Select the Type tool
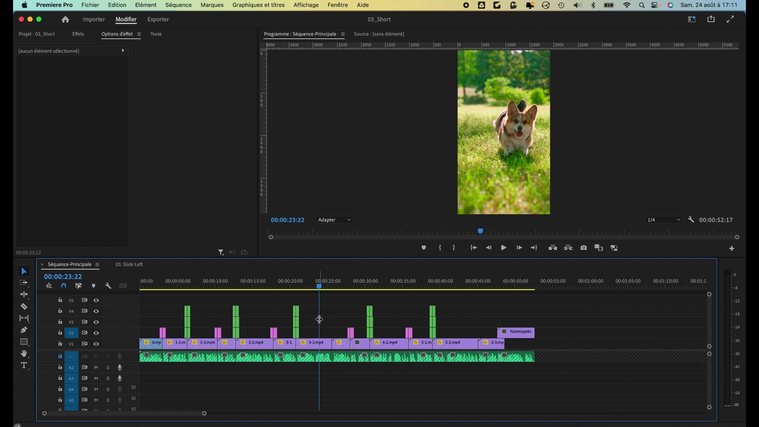This screenshot has width=759, height=427. tap(25, 366)
